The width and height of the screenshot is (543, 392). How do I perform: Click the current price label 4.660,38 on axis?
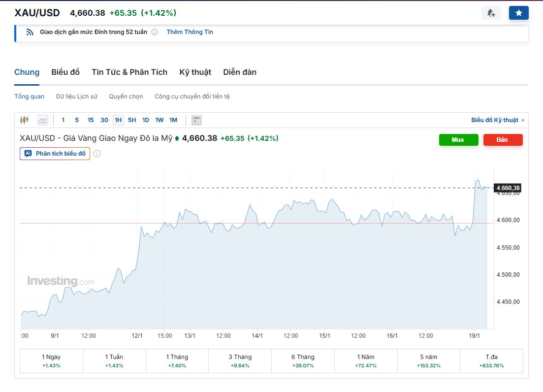coord(508,188)
